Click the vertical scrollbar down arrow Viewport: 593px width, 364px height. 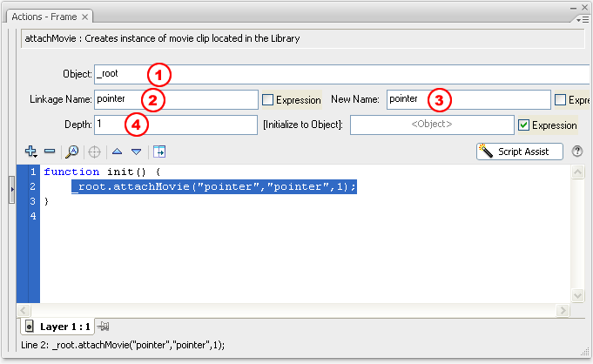tap(577, 297)
